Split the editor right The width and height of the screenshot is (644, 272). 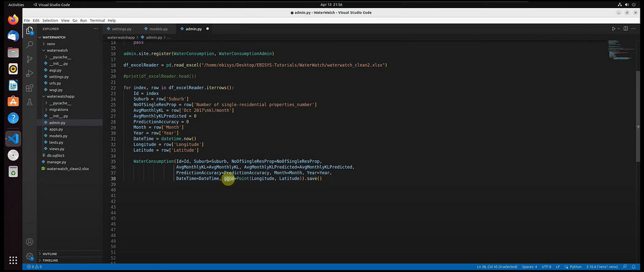[626, 29]
